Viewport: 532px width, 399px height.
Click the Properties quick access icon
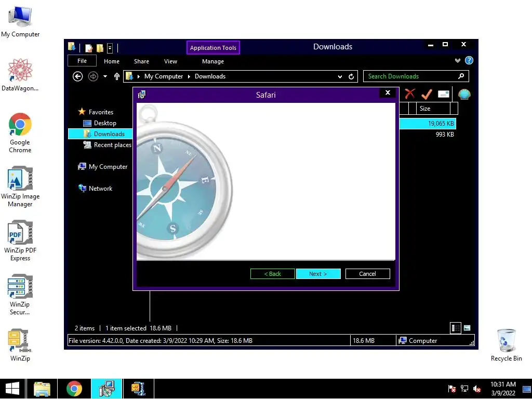[x=89, y=48]
